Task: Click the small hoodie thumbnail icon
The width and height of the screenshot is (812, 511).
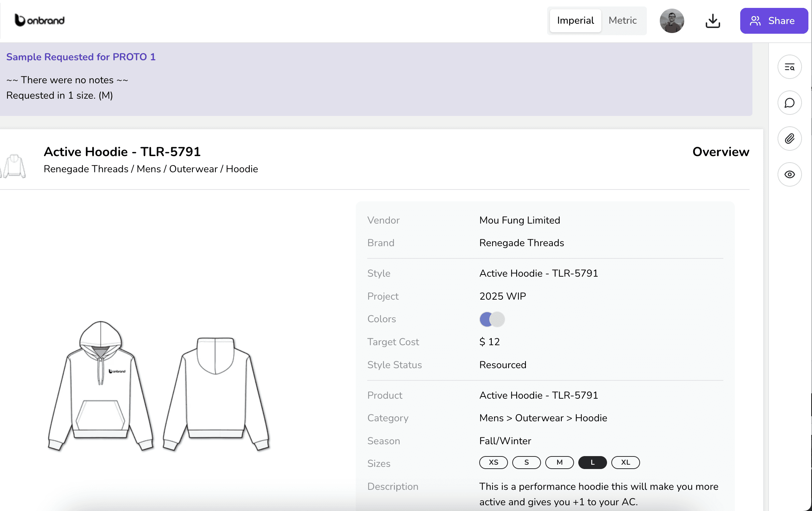Action: (x=14, y=166)
